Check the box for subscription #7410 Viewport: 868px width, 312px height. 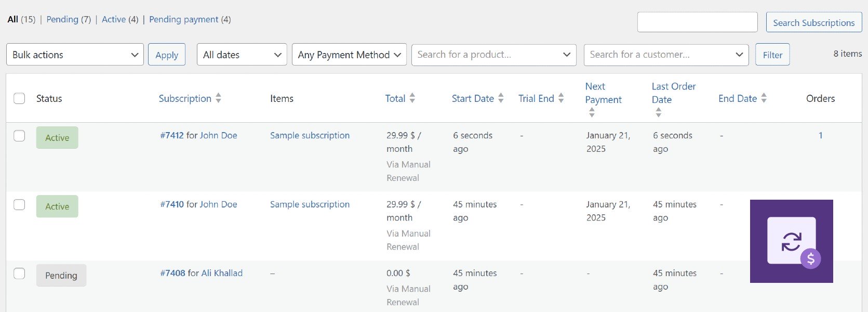pos(19,204)
